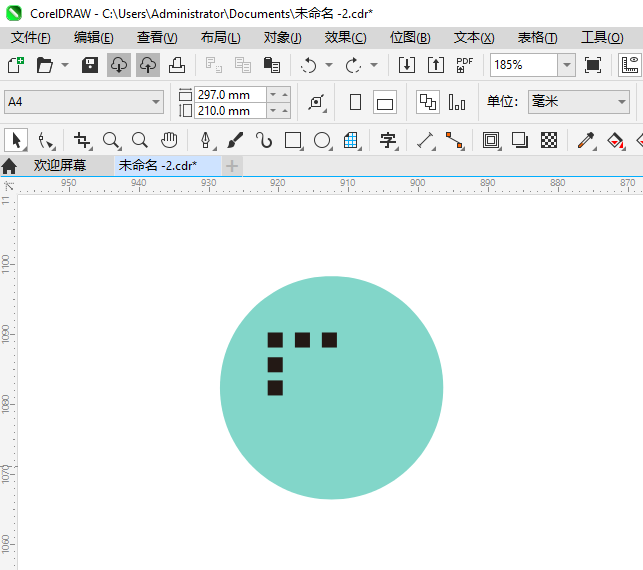Click the Print icon
The height and width of the screenshot is (570, 643).
177,65
